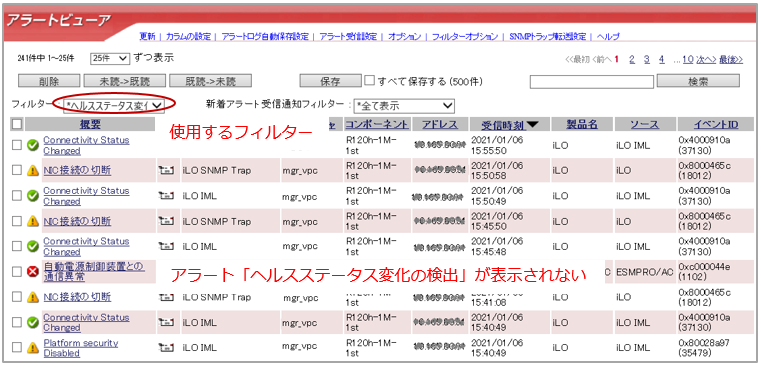
Task: Click warning icon of NIC接続の切断 at 15:50:58
Action: coord(33,170)
